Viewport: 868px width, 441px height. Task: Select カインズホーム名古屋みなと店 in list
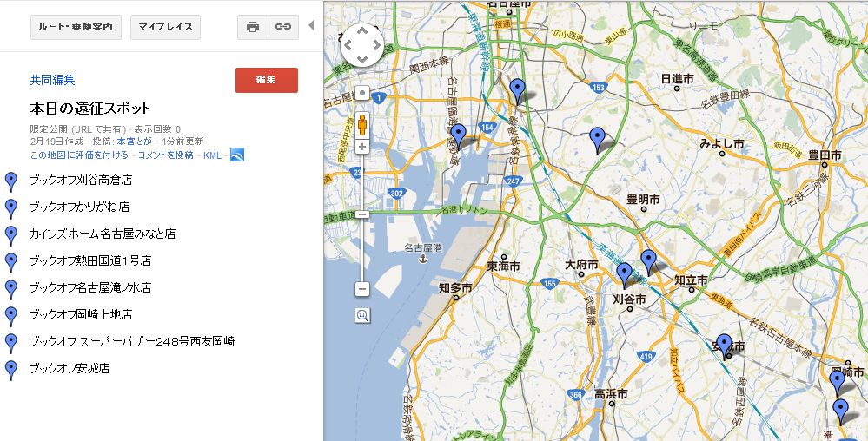(103, 234)
